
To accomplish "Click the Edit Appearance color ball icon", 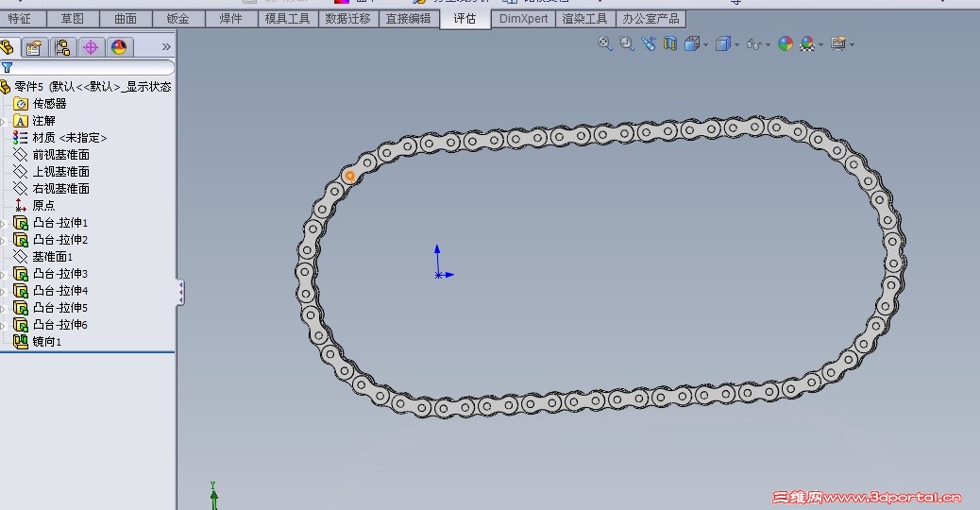I will [785, 43].
